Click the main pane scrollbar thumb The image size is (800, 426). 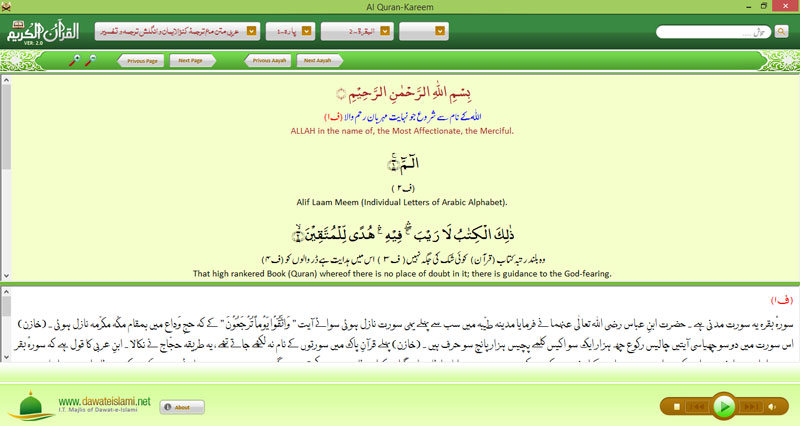[x=6, y=127]
